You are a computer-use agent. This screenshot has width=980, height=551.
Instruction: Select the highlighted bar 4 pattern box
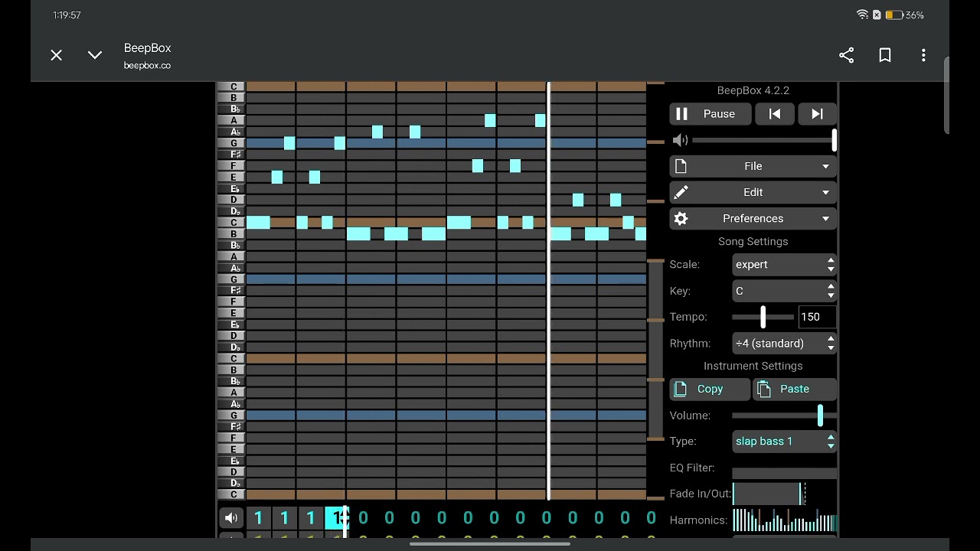point(337,518)
